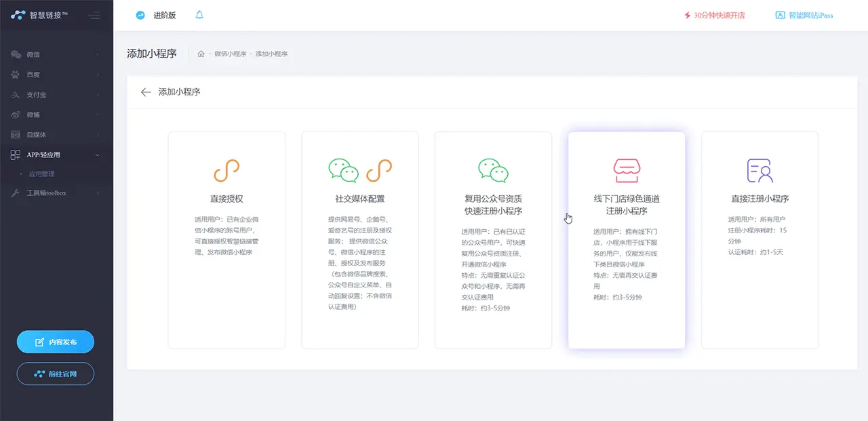Click the 前往官网 button
This screenshot has width=868, height=421.
click(56, 374)
